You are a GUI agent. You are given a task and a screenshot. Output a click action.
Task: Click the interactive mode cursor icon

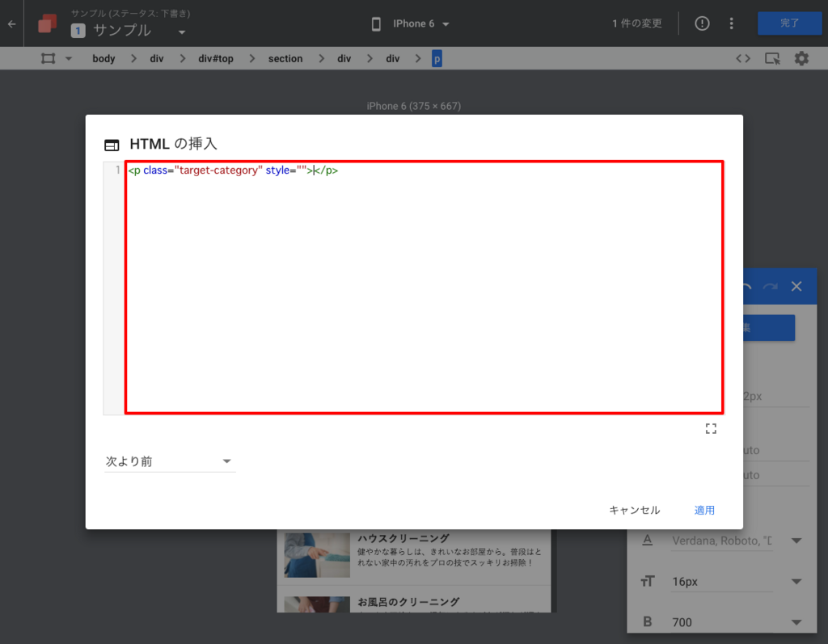point(772,58)
